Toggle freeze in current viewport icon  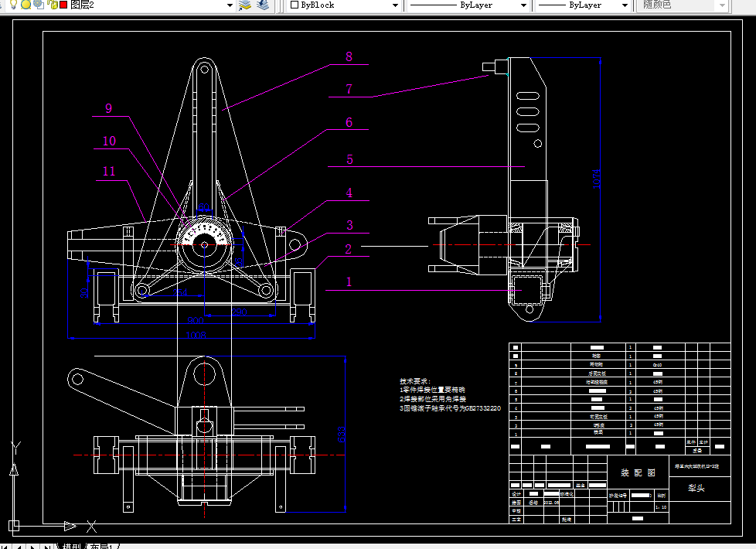tap(39, 5)
